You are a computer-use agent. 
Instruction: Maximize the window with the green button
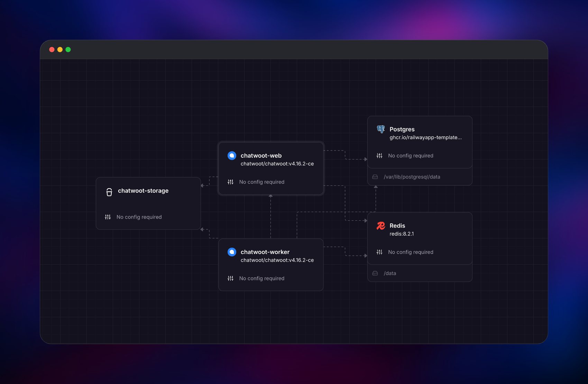click(68, 49)
